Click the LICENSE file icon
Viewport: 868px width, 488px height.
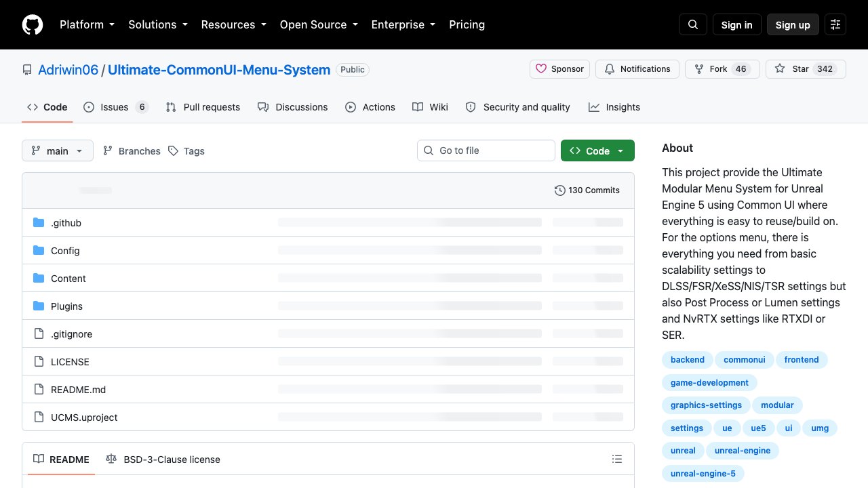click(x=39, y=362)
